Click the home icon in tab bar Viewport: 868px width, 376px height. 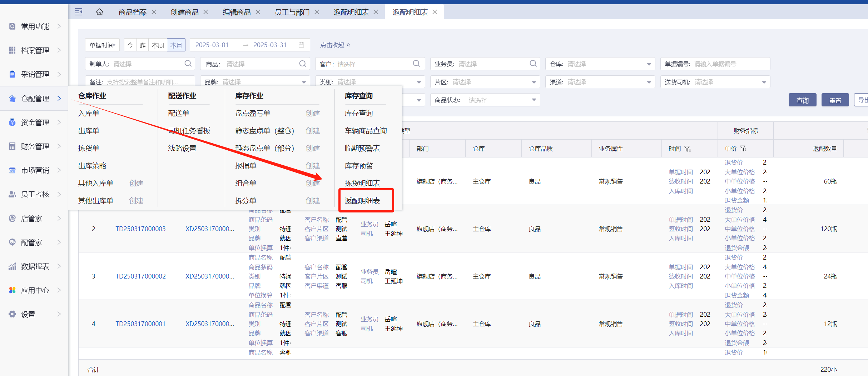point(99,12)
